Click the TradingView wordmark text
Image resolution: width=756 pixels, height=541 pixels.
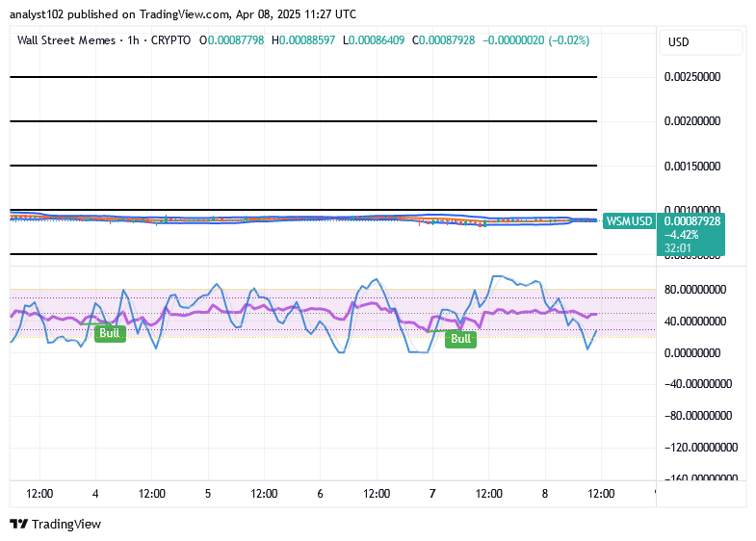(66, 524)
